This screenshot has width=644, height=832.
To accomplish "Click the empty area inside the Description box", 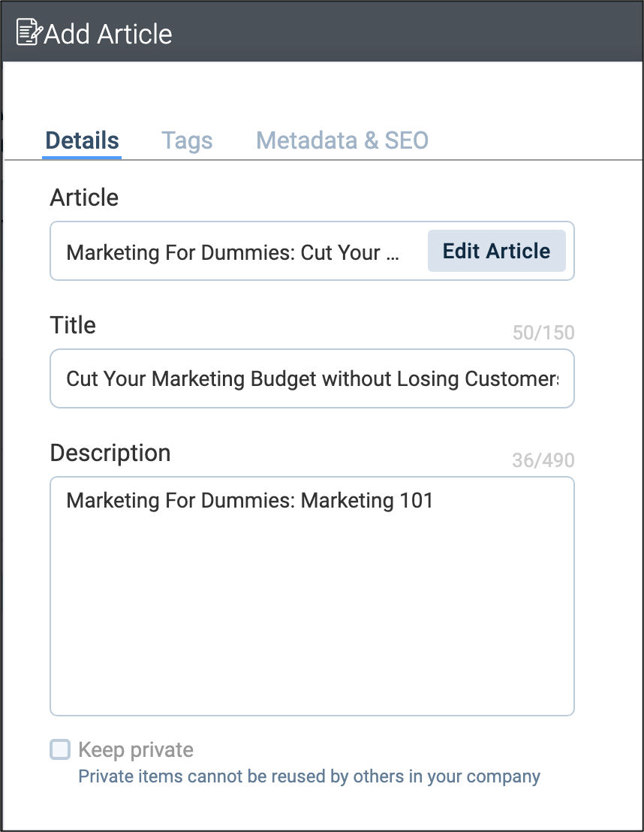I will pyautogui.click(x=311, y=616).
